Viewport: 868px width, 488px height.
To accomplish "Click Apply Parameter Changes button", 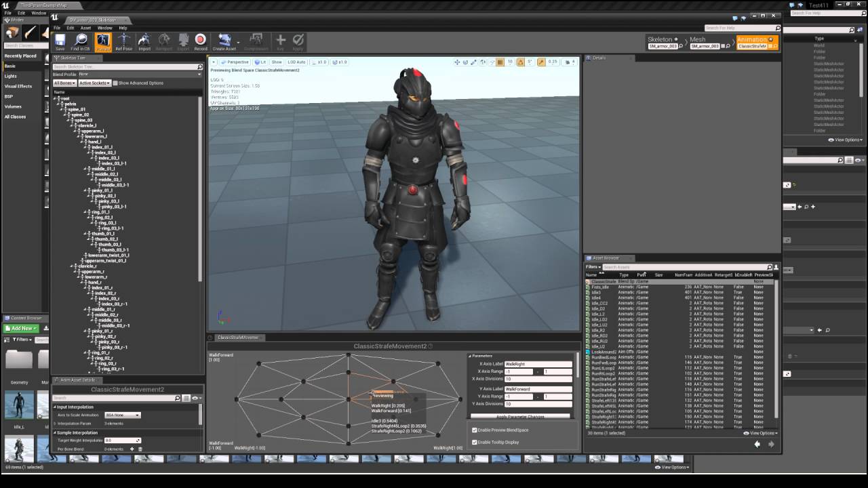I will click(520, 417).
